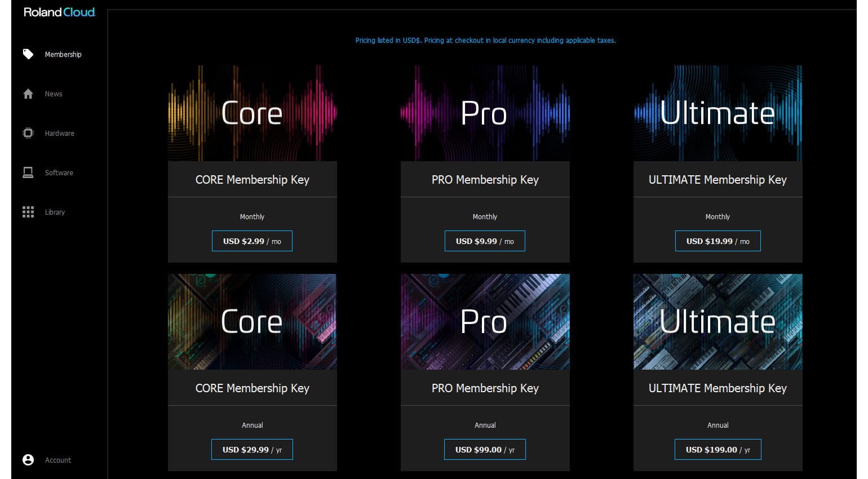Viewport: 868px width, 479px height.
Task: Click the monthly ULTIMATE Membership Key title
Action: pyautogui.click(x=718, y=180)
